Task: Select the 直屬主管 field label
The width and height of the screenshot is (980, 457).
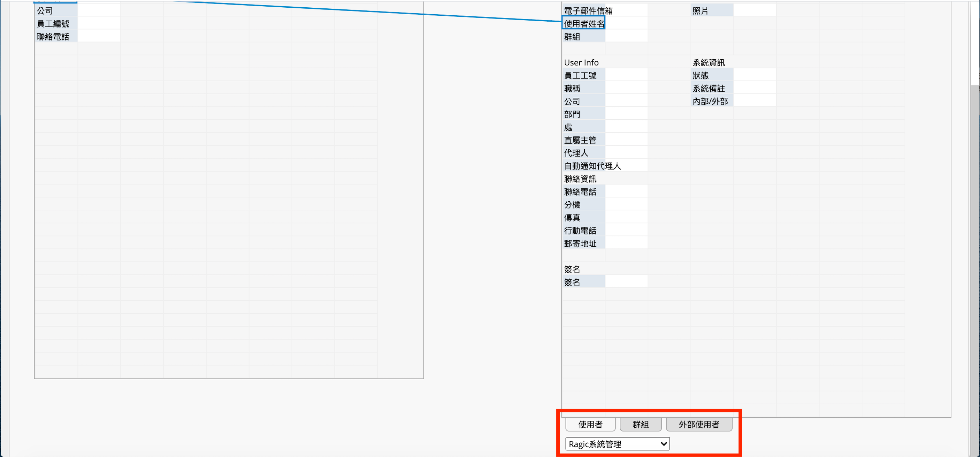Action: pos(580,140)
